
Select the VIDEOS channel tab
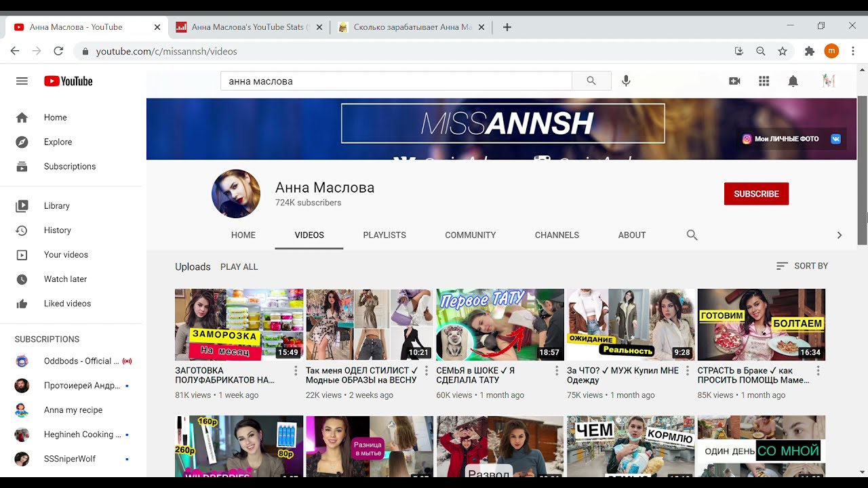(x=309, y=235)
